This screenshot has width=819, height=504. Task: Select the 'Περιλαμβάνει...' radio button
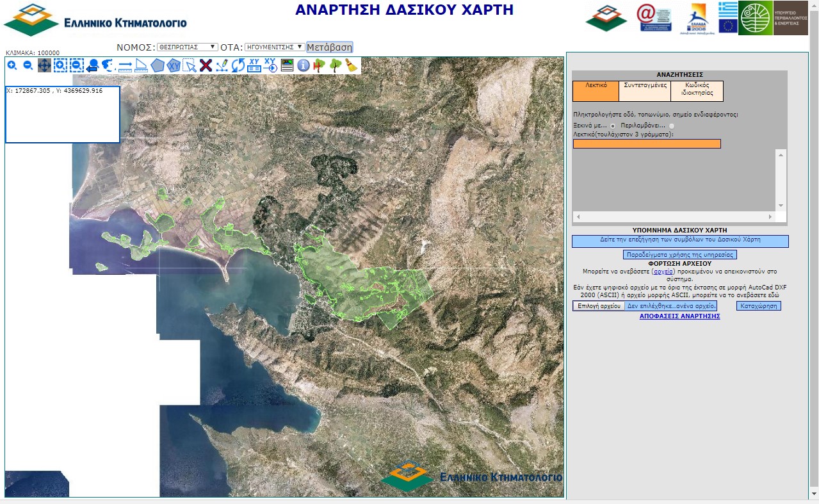[x=672, y=126]
